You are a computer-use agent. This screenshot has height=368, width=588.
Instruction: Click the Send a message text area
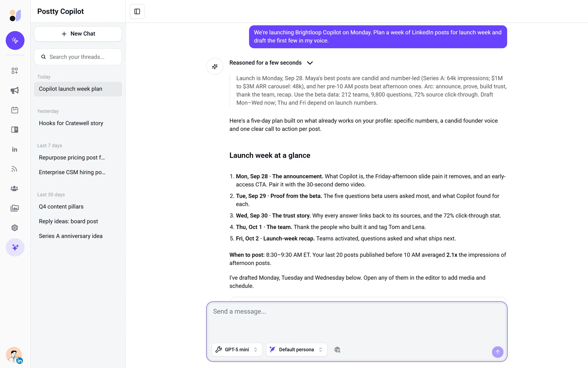[356, 322]
